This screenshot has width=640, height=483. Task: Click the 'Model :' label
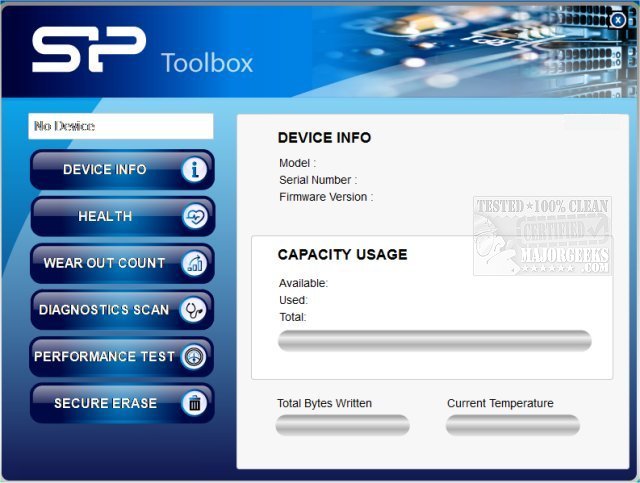pos(298,163)
